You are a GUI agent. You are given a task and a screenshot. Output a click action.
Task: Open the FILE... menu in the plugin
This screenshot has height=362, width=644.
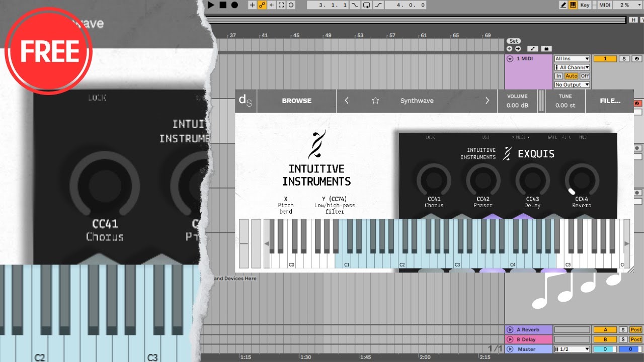[610, 101]
